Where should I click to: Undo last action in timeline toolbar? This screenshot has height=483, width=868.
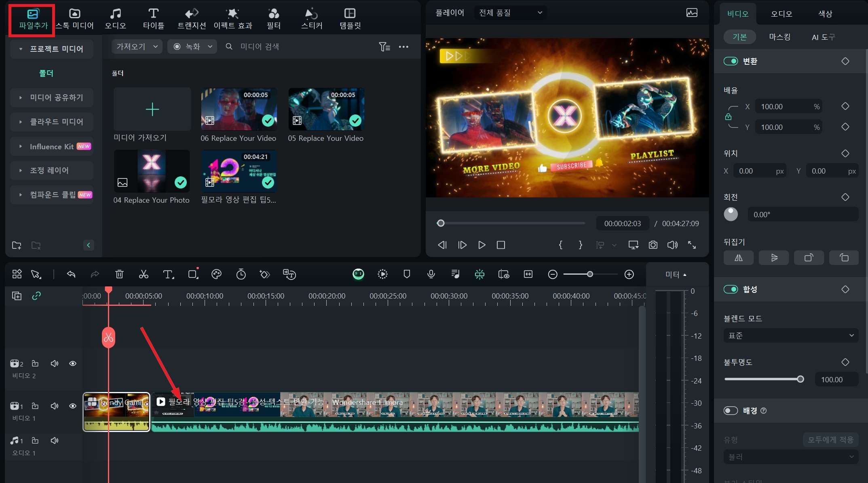[x=71, y=275]
